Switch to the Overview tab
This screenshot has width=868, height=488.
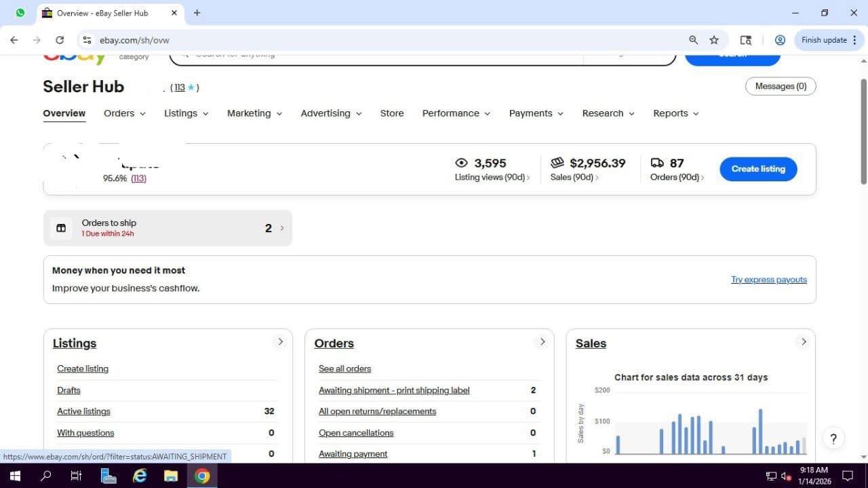(x=64, y=113)
